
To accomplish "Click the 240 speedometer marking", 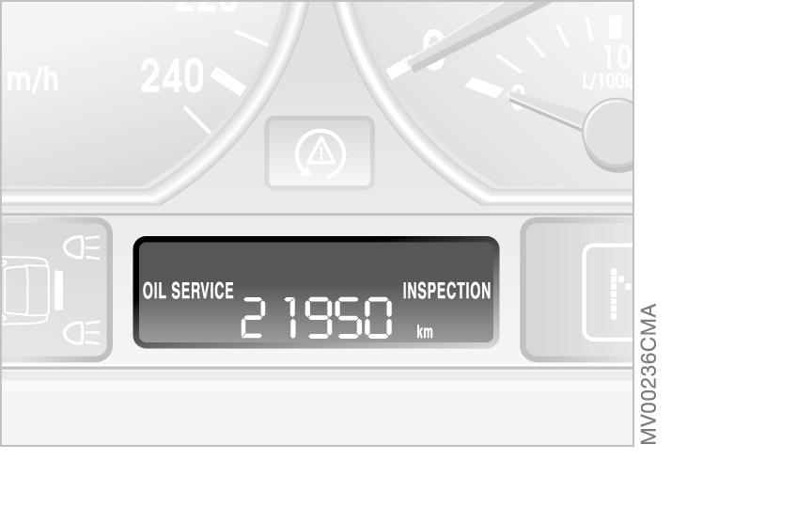I will (x=172, y=76).
